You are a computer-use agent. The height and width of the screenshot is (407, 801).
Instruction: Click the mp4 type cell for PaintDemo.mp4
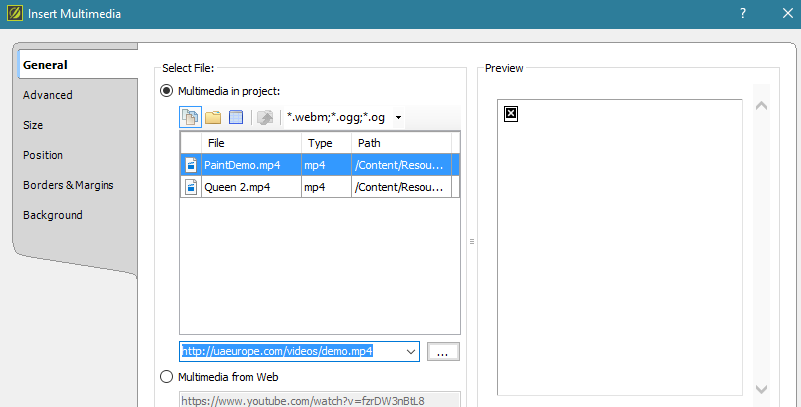click(x=326, y=165)
